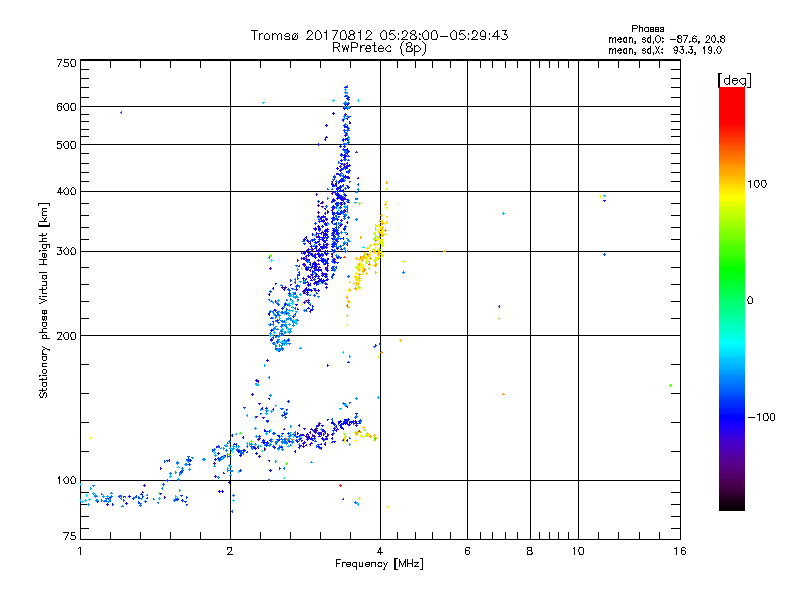Click the y-axis tick label "750"
The height and width of the screenshot is (600, 800).
[x=66, y=63]
